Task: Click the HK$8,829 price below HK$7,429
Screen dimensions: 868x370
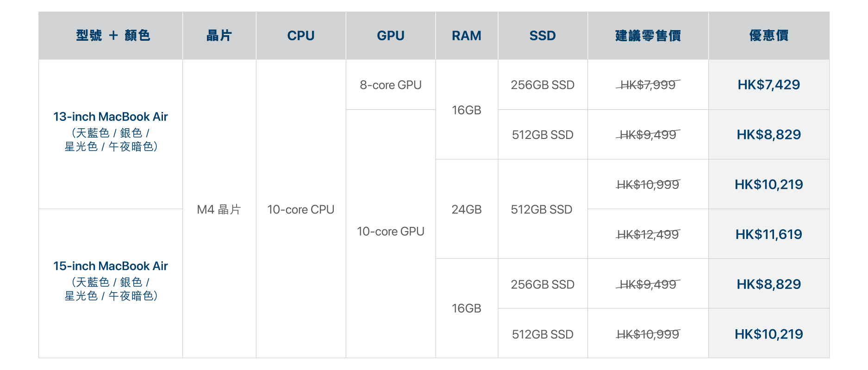Action: [x=768, y=135]
